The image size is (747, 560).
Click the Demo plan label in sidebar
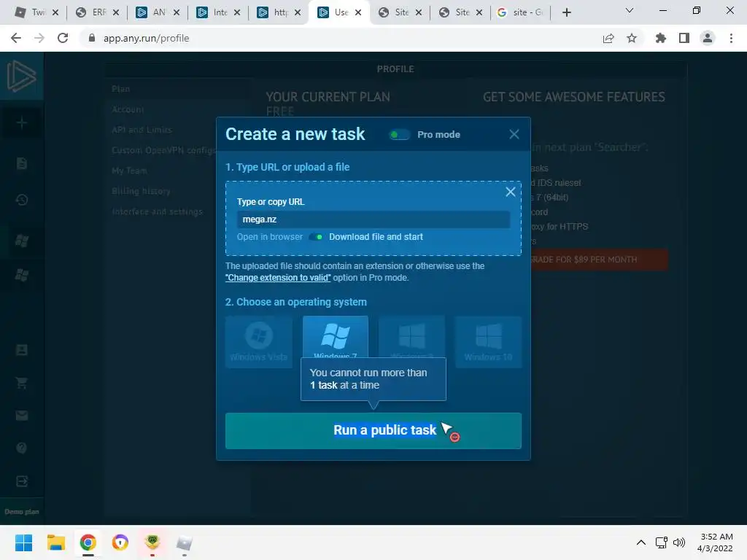coord(21,512)
